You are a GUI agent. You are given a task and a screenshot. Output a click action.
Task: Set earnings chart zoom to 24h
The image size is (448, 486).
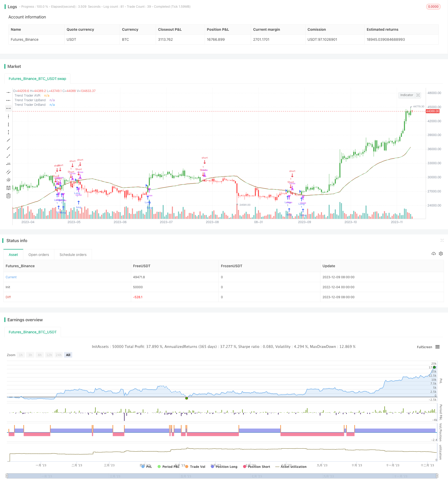[59, 355]
